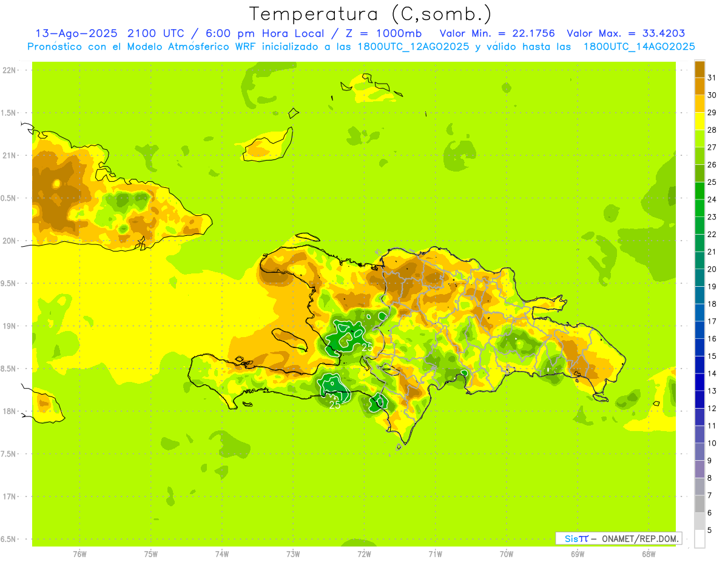Image resolution: width=728 pixels, height=562 pixels.
Task: Click the "Valor Max. = 33.4203" value
Action: click(626, 33)
